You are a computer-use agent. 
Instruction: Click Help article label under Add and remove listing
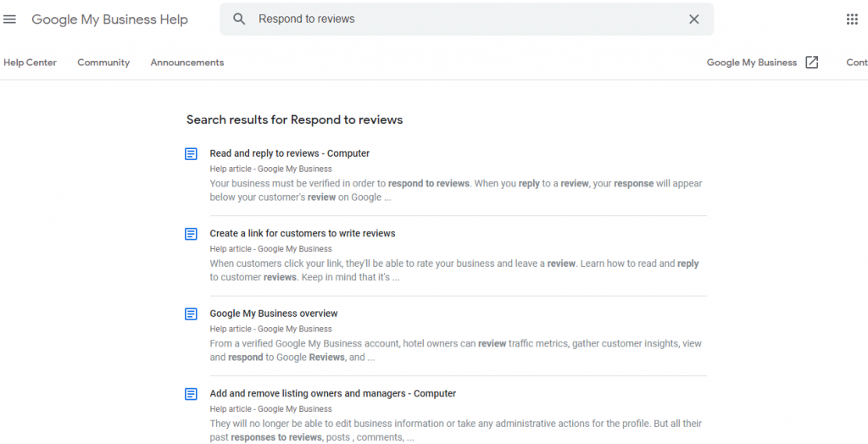[270, 409]
